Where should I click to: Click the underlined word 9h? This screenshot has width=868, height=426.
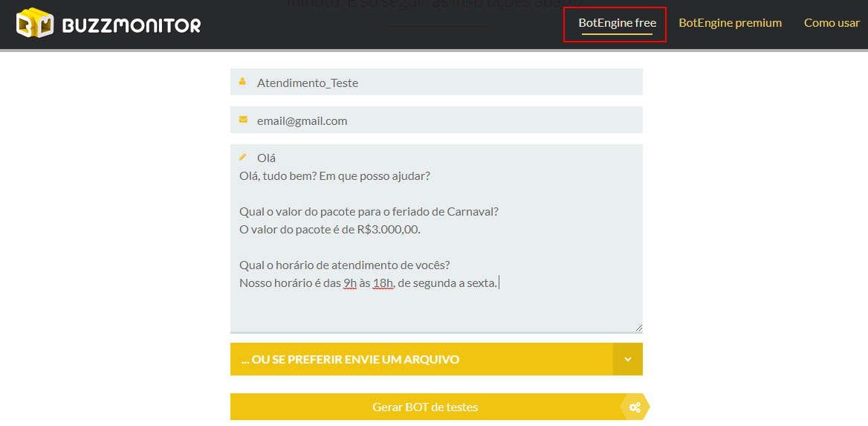[350, 283]
